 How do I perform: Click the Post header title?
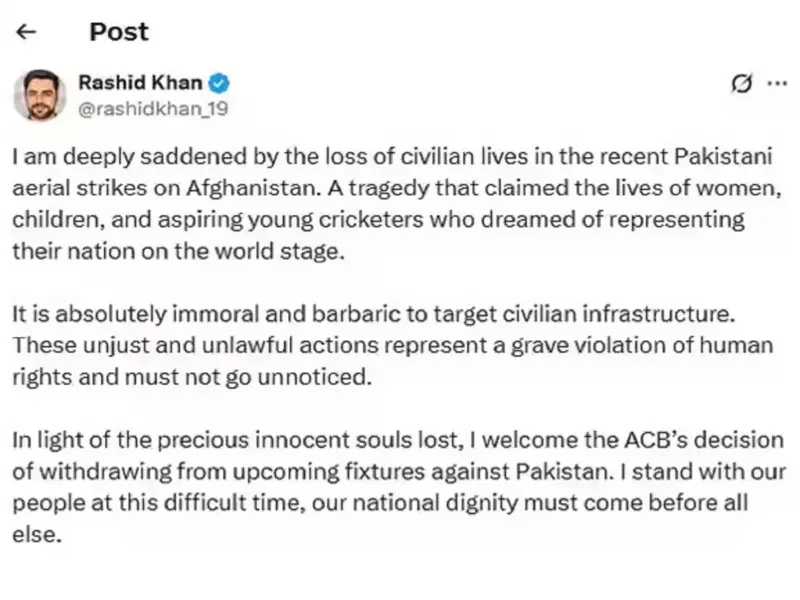118,31
